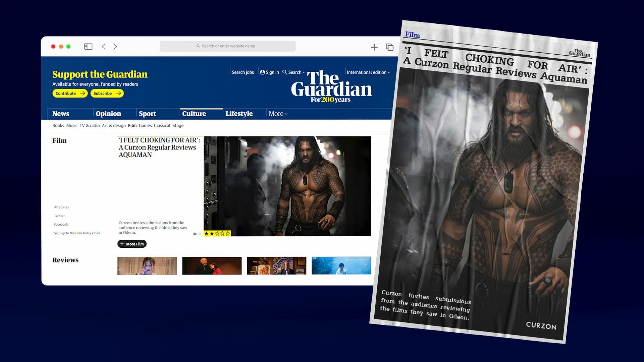Open the Guardian Search dropdown
Viewport: 644px width, 362px height.
(293, 72)
